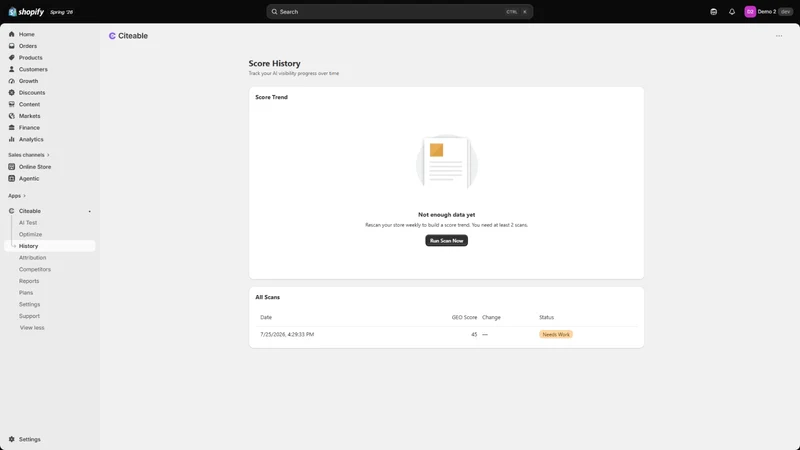Open the Markets globe icon
This screenshot has width=800, height=450.
(12, 116)
